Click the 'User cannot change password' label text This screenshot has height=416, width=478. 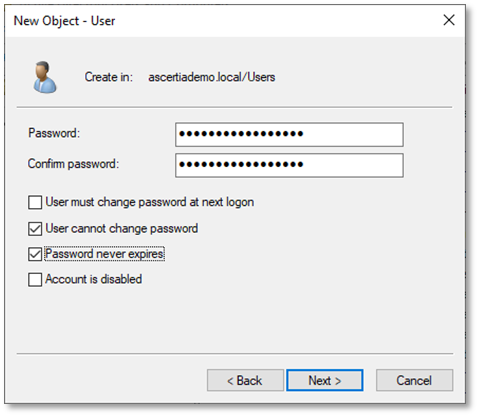(122, 228)
